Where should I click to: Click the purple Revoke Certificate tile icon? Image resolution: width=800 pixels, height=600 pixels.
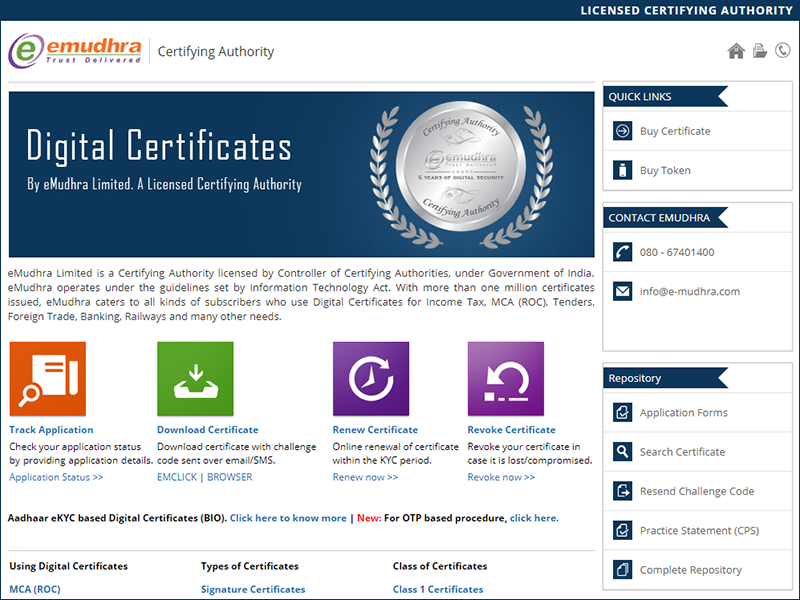pyautogui.click(x=506, y=379)
